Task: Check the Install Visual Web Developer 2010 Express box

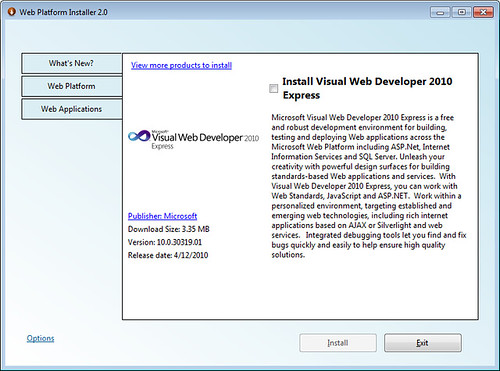Action: (273, 88)
